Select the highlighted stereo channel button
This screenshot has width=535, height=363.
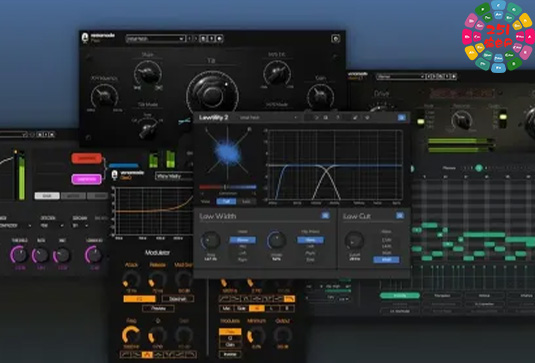tap(256, 308)
